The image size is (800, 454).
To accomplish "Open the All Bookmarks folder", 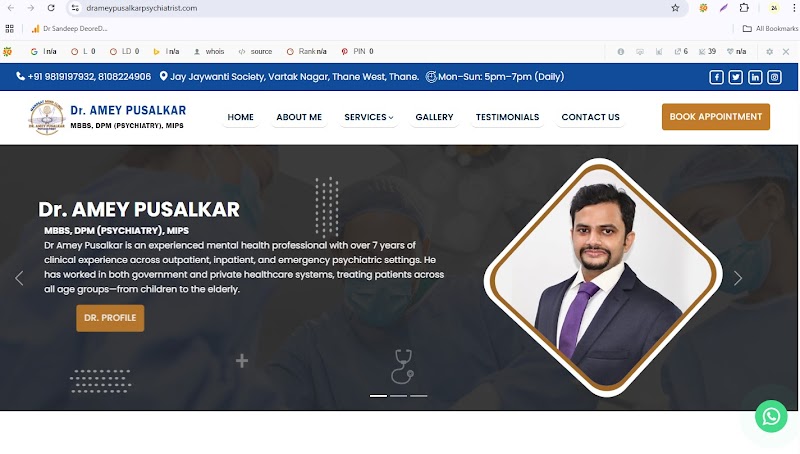I will [x=770, y=29].
